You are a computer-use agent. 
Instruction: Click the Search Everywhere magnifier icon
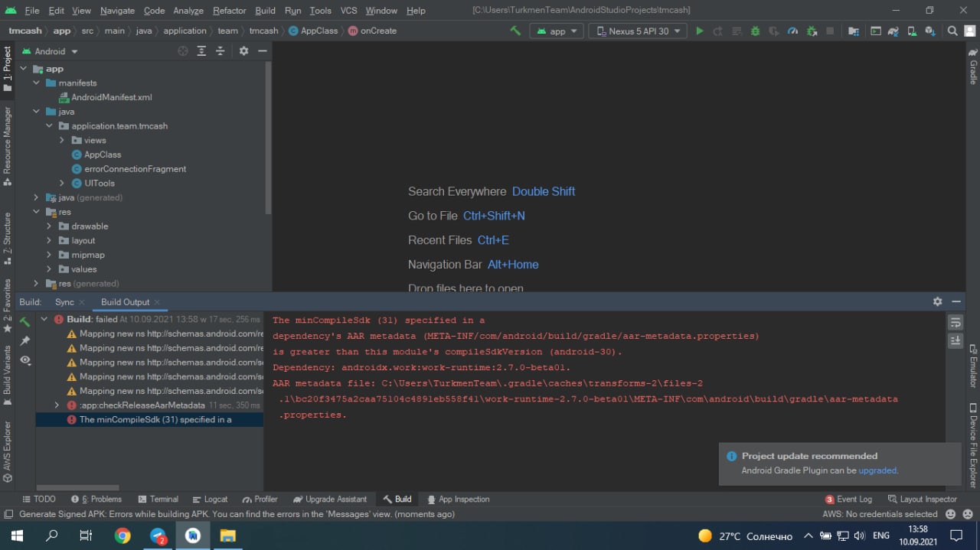pyautogui.click(x=952, y=31)
